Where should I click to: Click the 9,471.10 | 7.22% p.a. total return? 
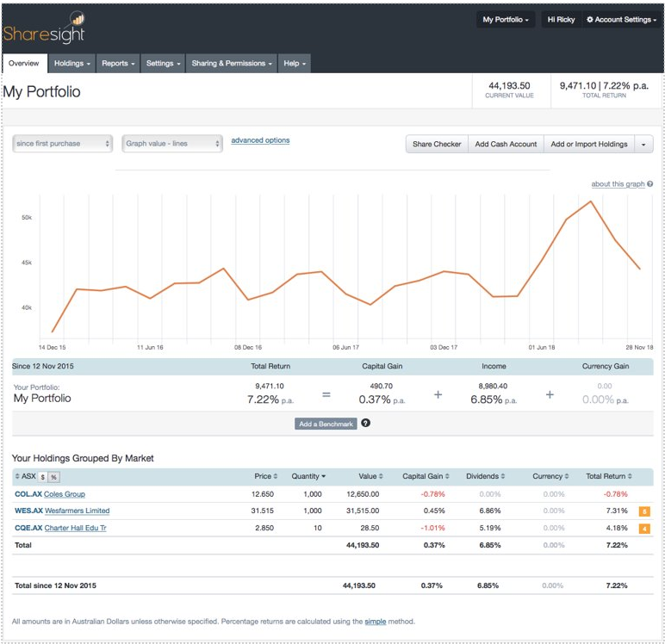604,85
